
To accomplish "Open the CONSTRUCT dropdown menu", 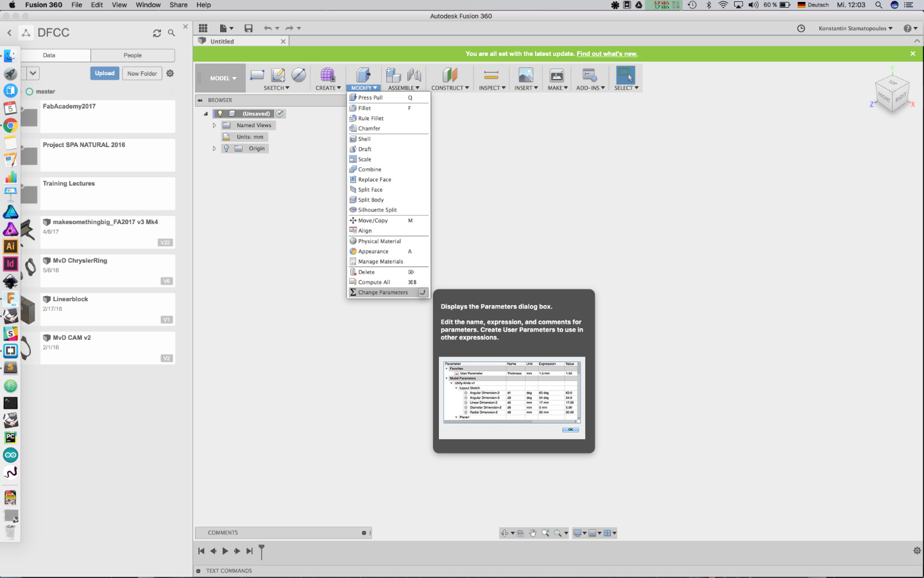I will (450, 88).
